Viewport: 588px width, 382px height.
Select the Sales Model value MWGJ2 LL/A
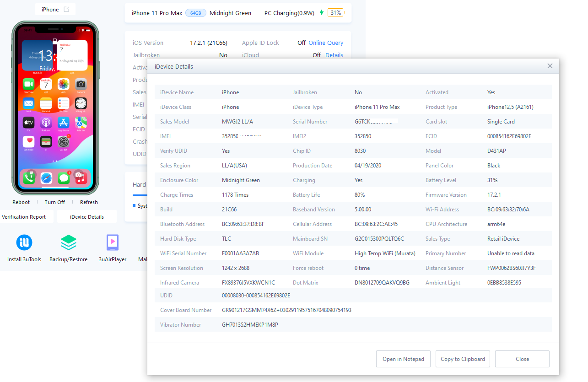point(237,122)
